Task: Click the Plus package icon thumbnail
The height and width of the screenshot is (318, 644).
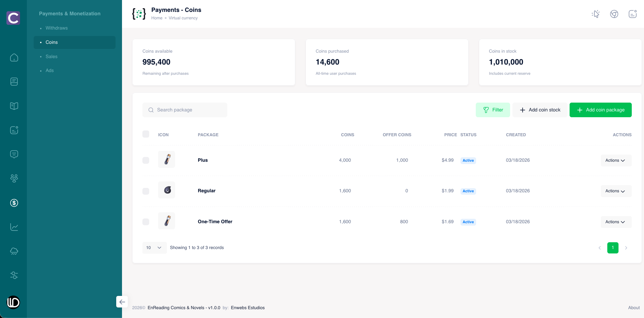Action: tap(167, 159)
